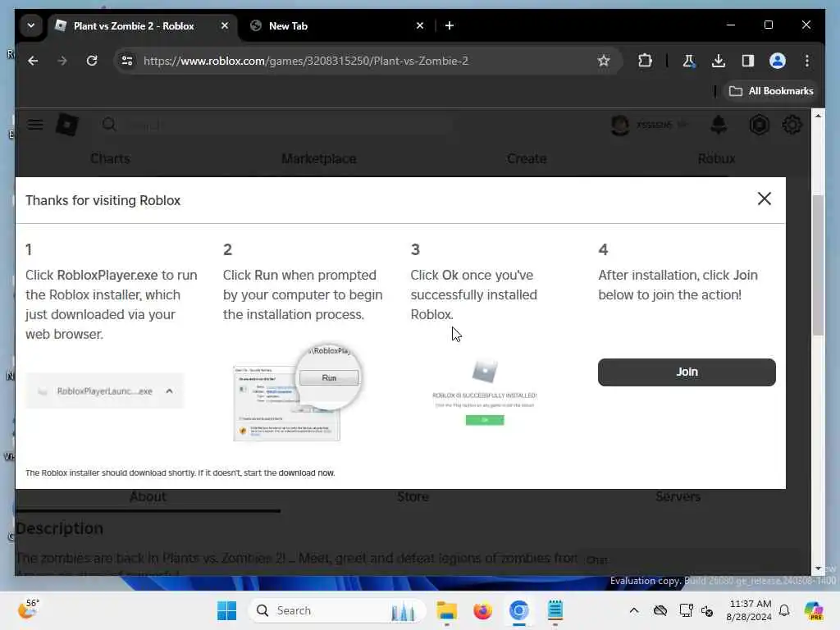Viewport: 840px width, 630px height.
Task: Open Firefox from the taskbar
Action: coord(482,610)
